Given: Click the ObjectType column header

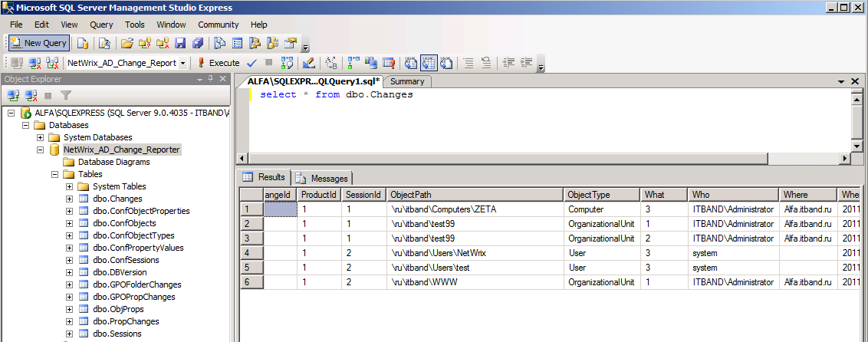Looking at the screenshot, I should pyautogui.click(x=602, y=195).
